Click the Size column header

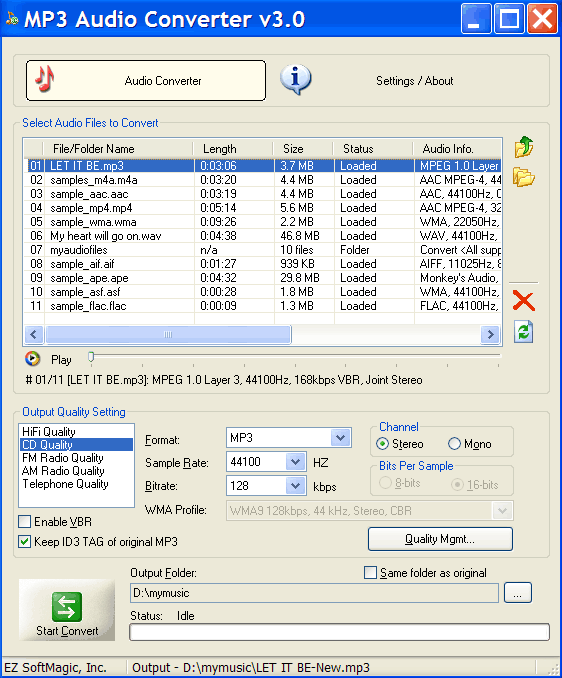(303, 149)
